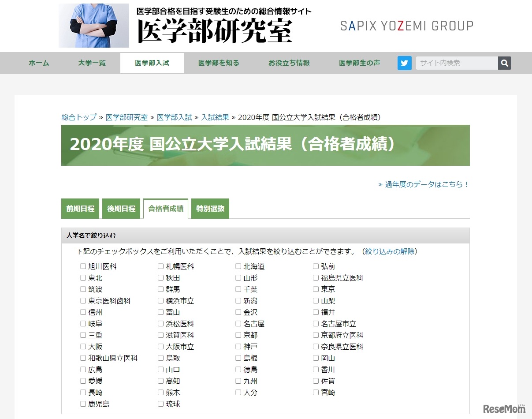Click the site search magnifier icon
Image resolution: width=532 pixels, height=419 pixels.
(504, 63)
